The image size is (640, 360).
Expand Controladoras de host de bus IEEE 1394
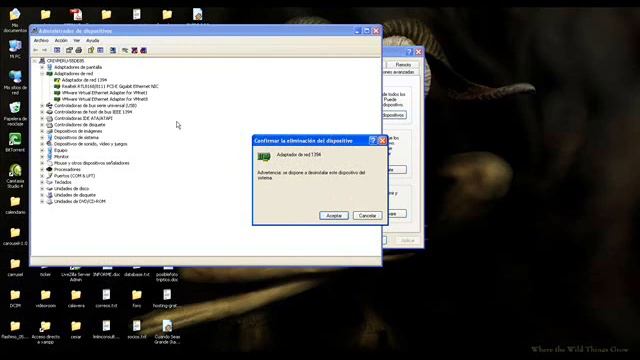42,112
